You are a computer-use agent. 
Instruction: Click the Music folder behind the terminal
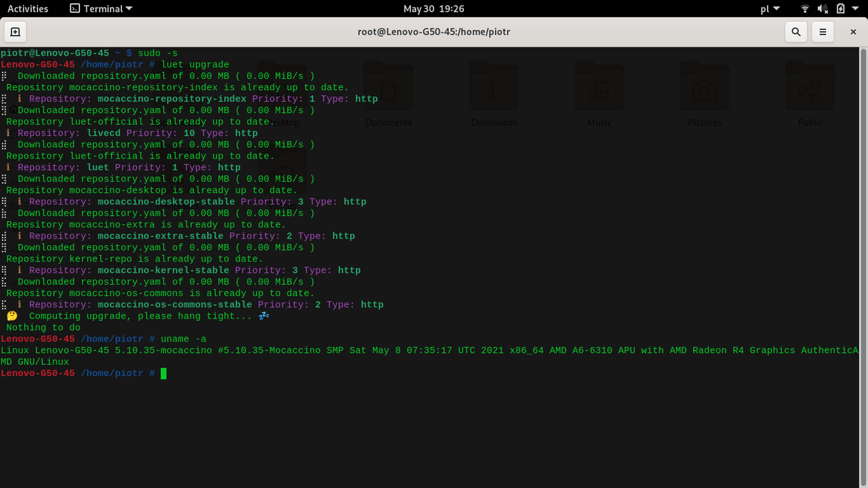(599, 95)
